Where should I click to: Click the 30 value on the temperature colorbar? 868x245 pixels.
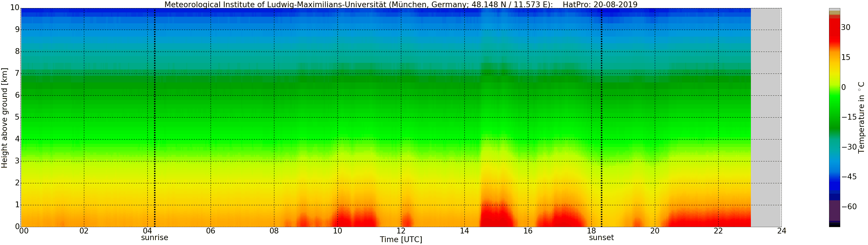845,28
